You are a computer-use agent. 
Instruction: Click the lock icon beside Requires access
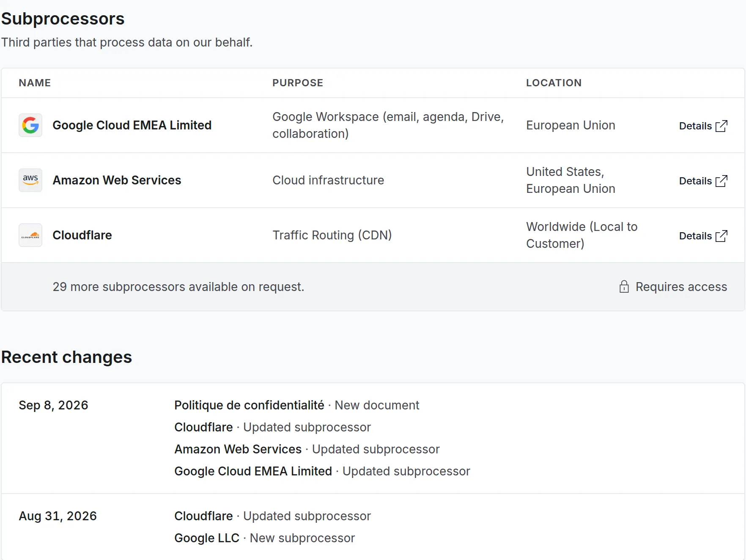click(624, 287)
